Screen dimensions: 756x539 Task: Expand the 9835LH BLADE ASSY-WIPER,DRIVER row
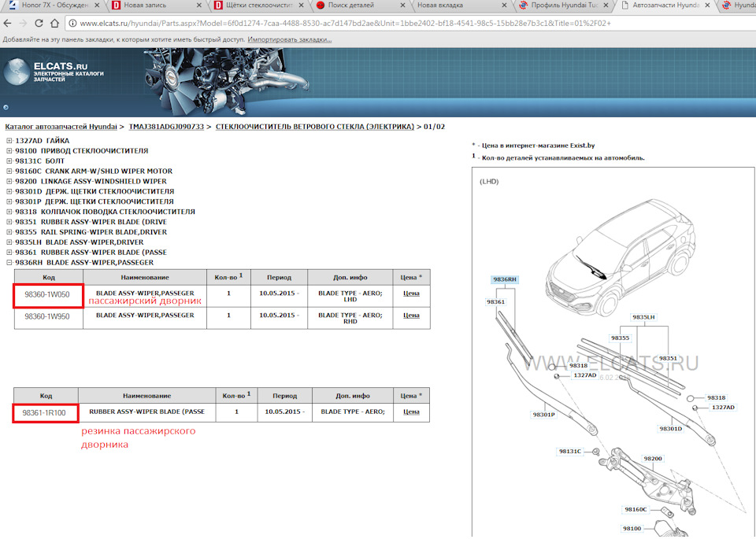(9, 242)
